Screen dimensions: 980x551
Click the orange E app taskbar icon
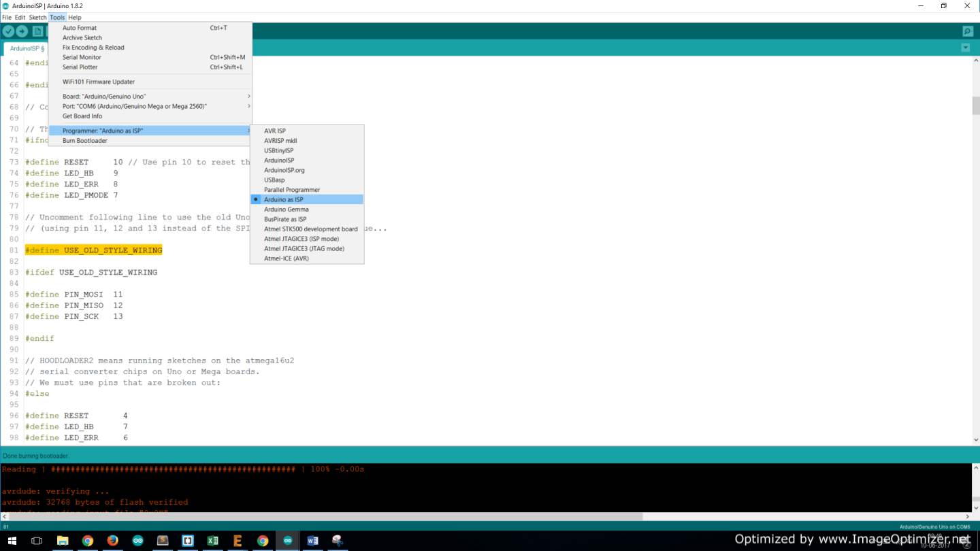(238, 541)
